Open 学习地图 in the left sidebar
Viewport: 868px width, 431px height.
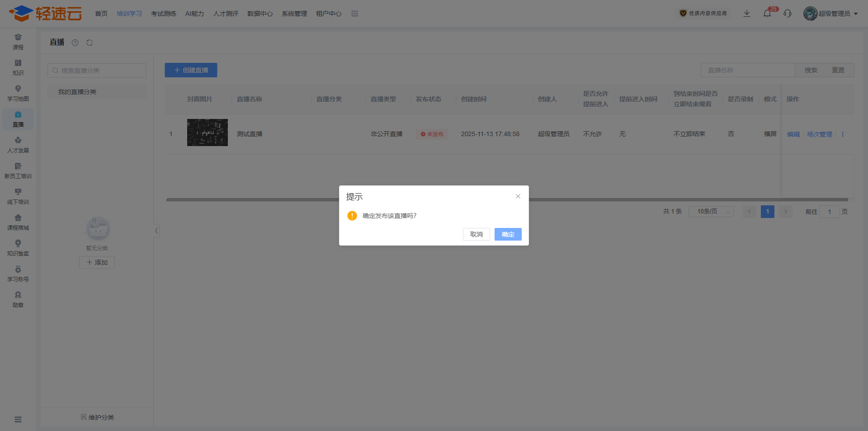coord(18,93)
